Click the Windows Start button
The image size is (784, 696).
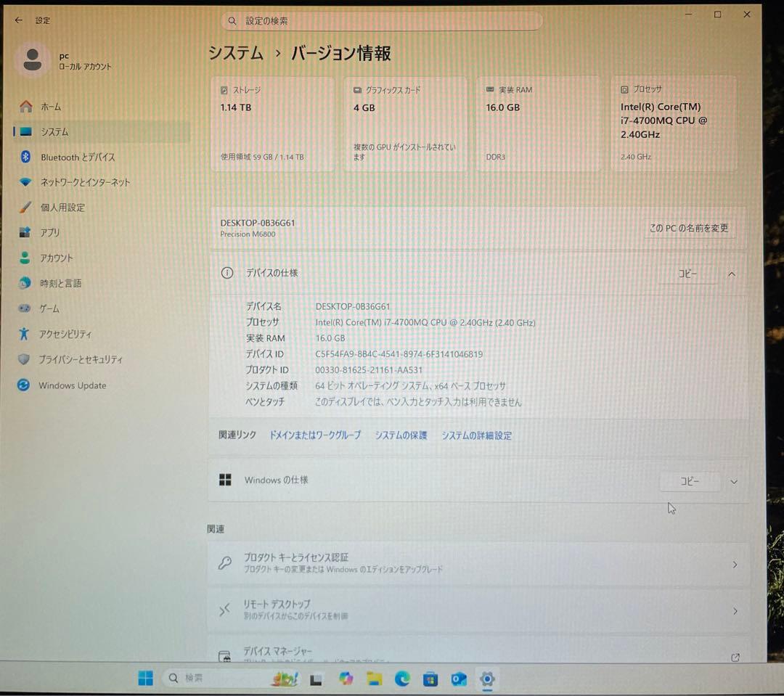coord(145,678)
